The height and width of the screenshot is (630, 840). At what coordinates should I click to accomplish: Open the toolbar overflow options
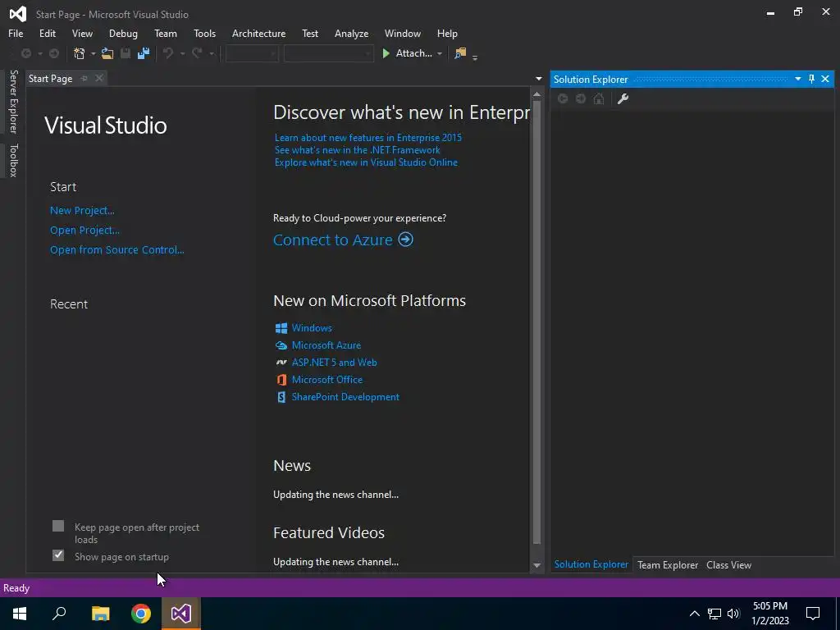(475, 57)
